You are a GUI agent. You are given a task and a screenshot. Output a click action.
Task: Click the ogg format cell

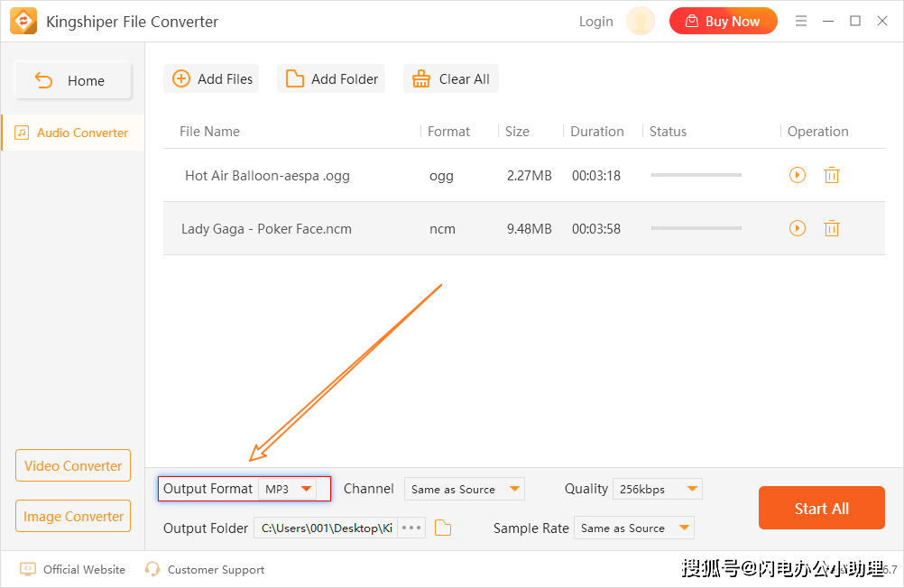pos(441,176)
